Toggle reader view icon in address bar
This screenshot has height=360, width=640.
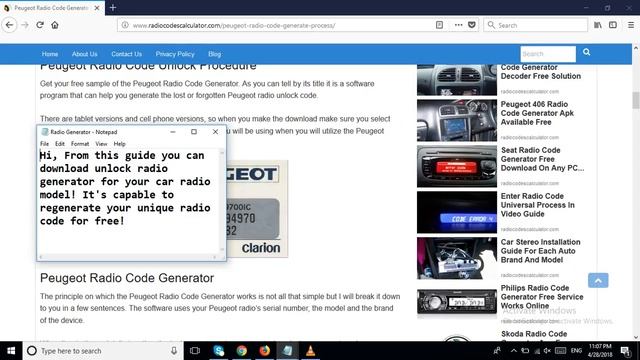point(439,25)
